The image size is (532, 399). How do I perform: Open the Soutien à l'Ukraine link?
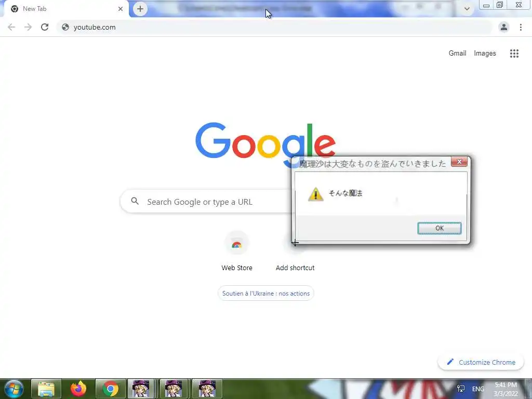point(266,294)
